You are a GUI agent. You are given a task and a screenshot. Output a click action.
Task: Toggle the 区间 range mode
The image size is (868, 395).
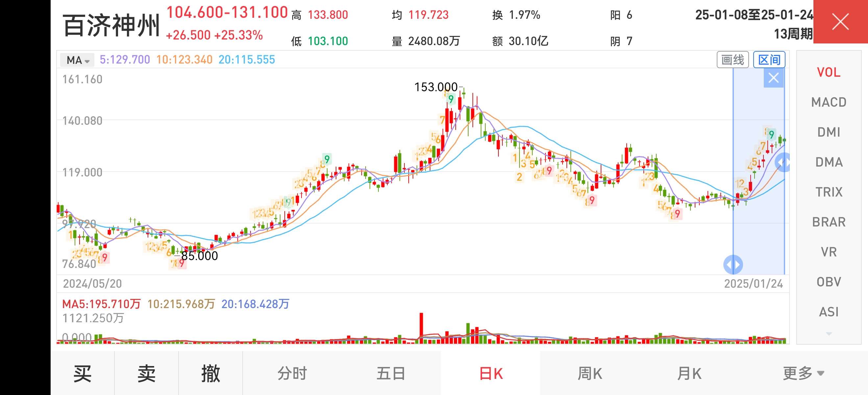pyautogui.click(x=769, y=60)
